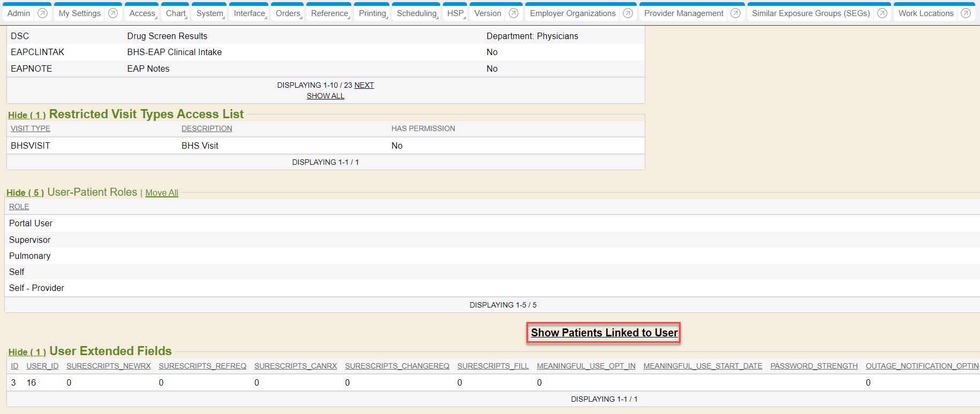The height and width of the screenshot is (414, 980).
Task: Open the Access dropdown menu
Action: pos(142,13)
